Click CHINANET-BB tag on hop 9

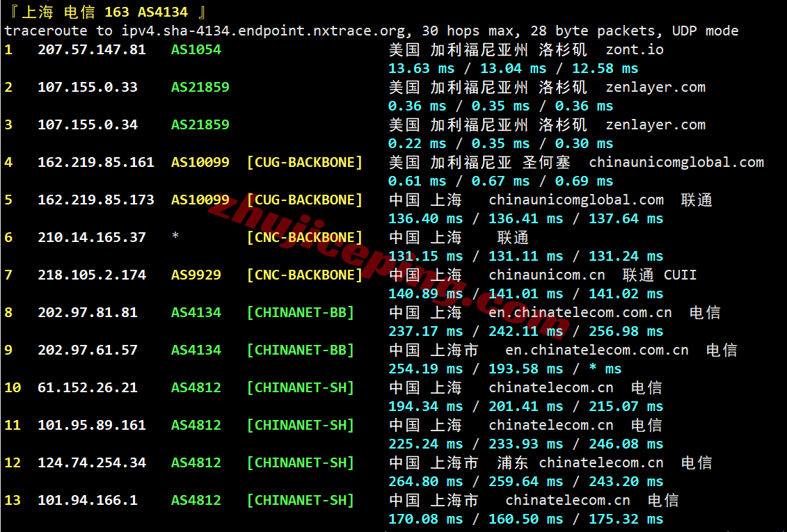(301, 350)
